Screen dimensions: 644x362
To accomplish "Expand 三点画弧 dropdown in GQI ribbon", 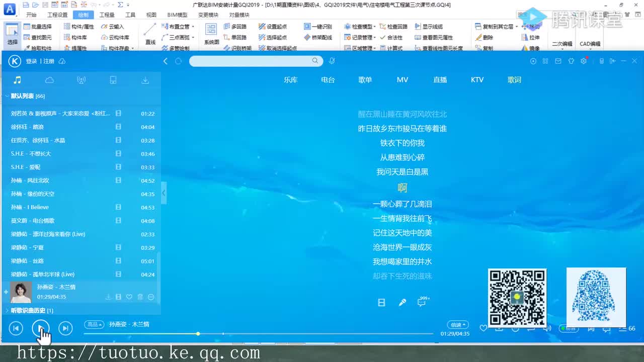I will coord(193,38).
